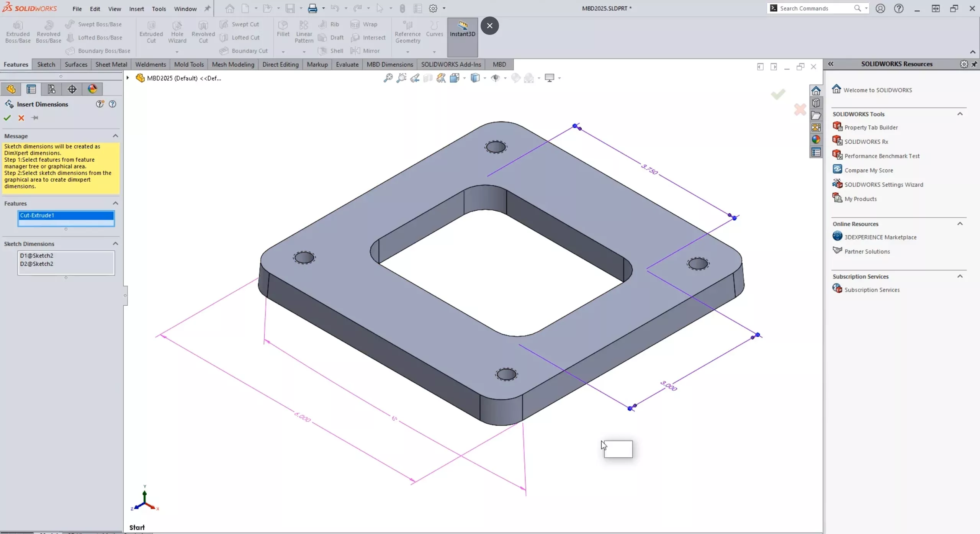
Task: Open the File menu
Action: coord(77,8)
